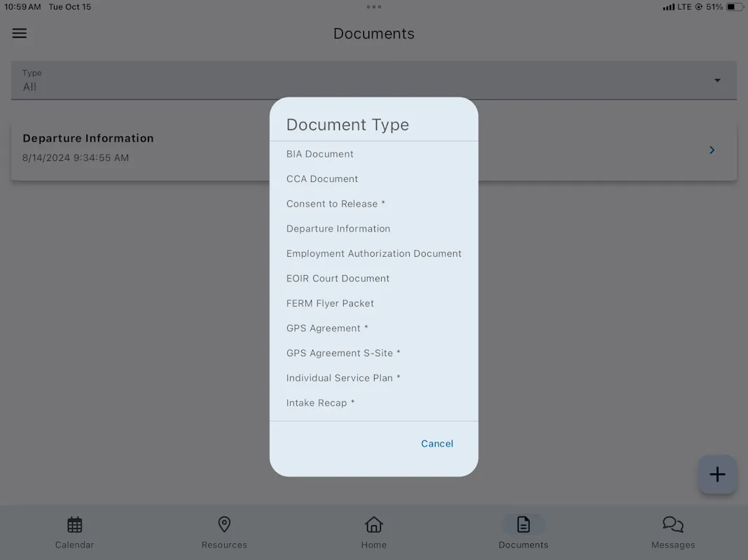This screenshot has width=748, height=560.
Task: Tap the plus add document button
Action: point(716,475)
